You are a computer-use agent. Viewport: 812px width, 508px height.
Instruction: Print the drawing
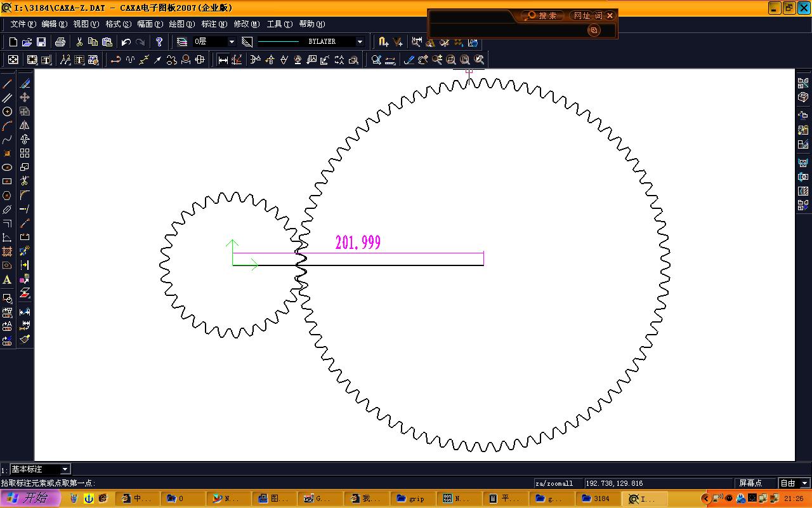[x=60, y=42]
